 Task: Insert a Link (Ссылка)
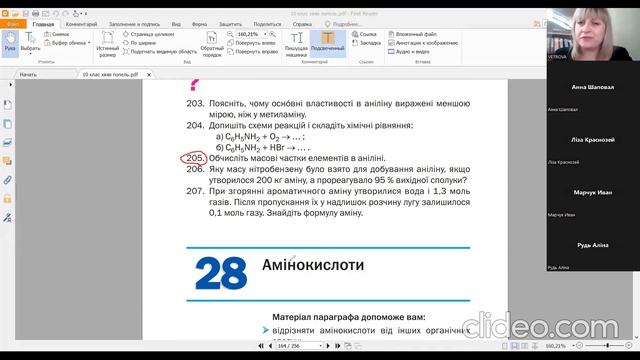364,34
